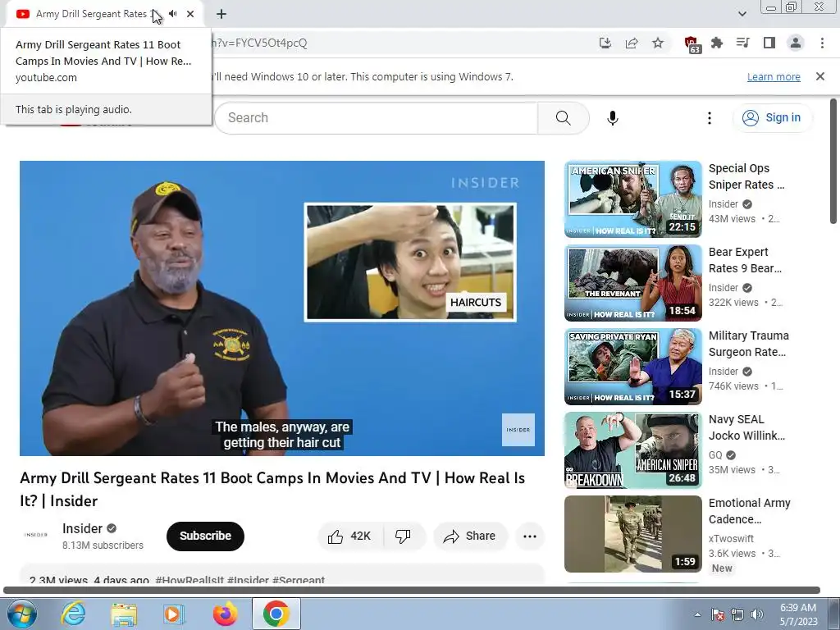The image size is (840, 630).
Task: Click the #Sergeant hashtag
Action: (x=299, y=580)
